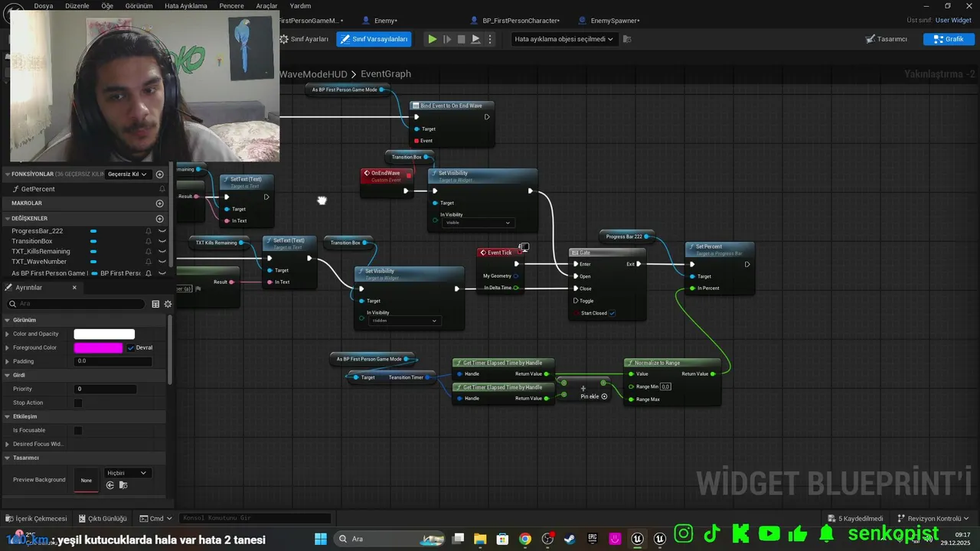Viewport: 980px width, 551px height.
Task: Open Revizyon Kontrolü menu
Action: [933, 518]
